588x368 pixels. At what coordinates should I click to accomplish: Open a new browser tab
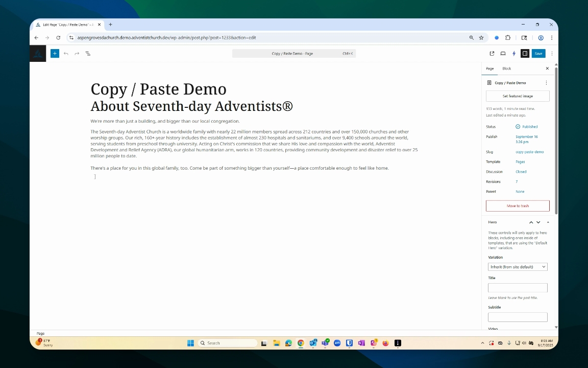click(110, 25)
